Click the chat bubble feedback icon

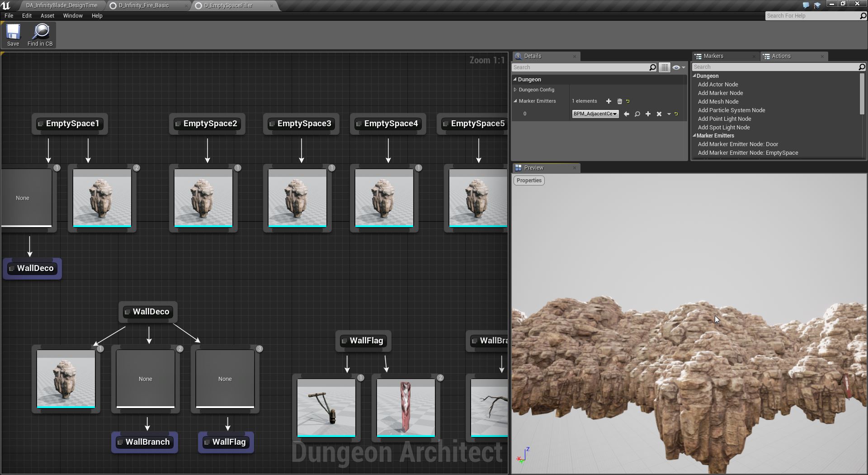(x=806, y=5)
